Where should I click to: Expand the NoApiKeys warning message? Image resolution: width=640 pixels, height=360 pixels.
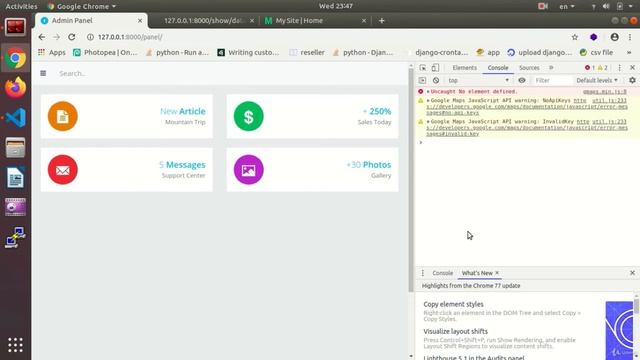[428, 100]
